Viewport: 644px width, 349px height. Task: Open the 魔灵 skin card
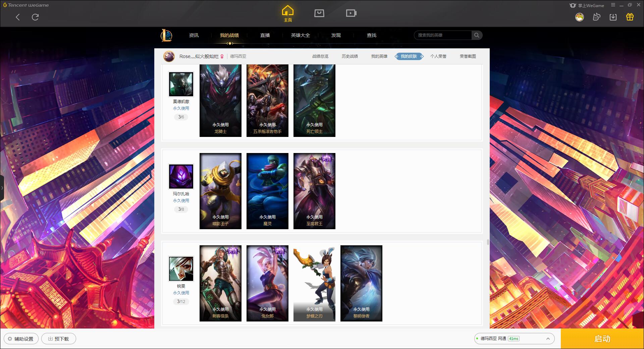pos(267,191)
